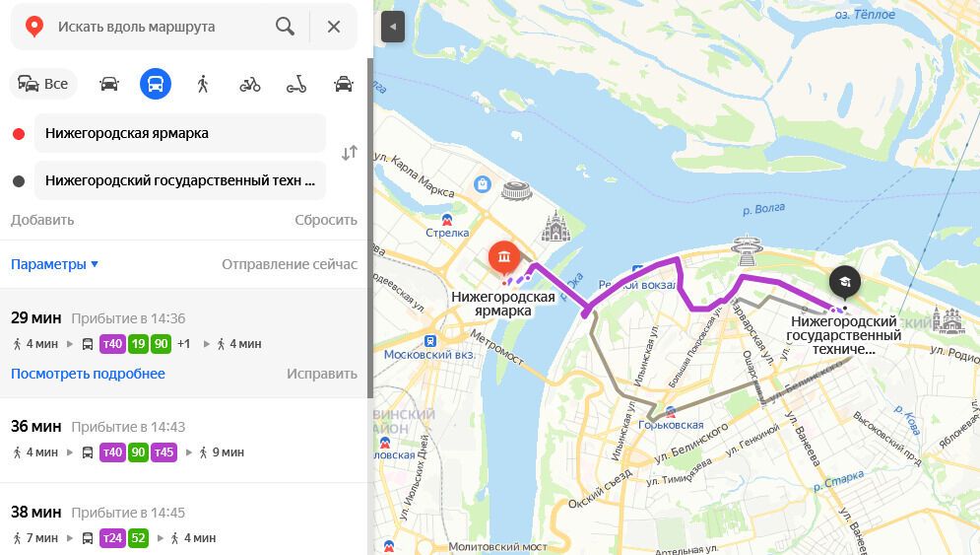The width and height of the screenshot is (980, 555).
Task: Select the walking route mode icon
Action: (203, 84)
